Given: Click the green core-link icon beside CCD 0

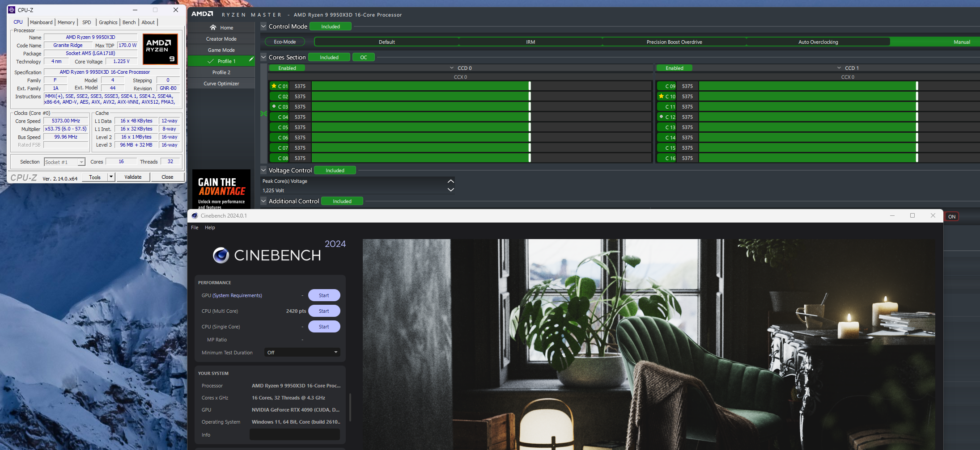Looking at the screenshot, I should (x=264, y=114).
